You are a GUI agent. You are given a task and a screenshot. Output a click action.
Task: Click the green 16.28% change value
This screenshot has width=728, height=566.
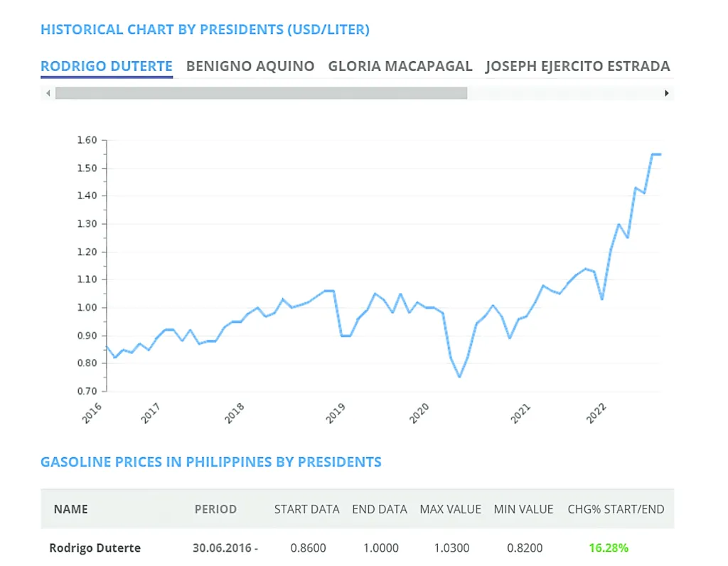608,548
